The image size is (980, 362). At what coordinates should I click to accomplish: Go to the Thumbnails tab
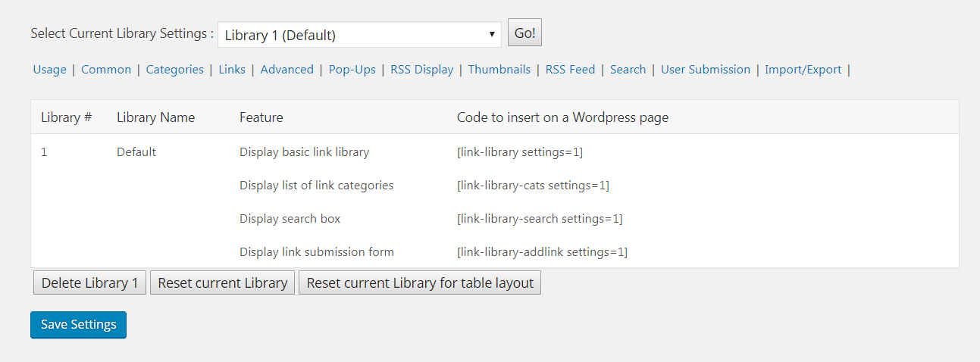(x=499, y=70)
